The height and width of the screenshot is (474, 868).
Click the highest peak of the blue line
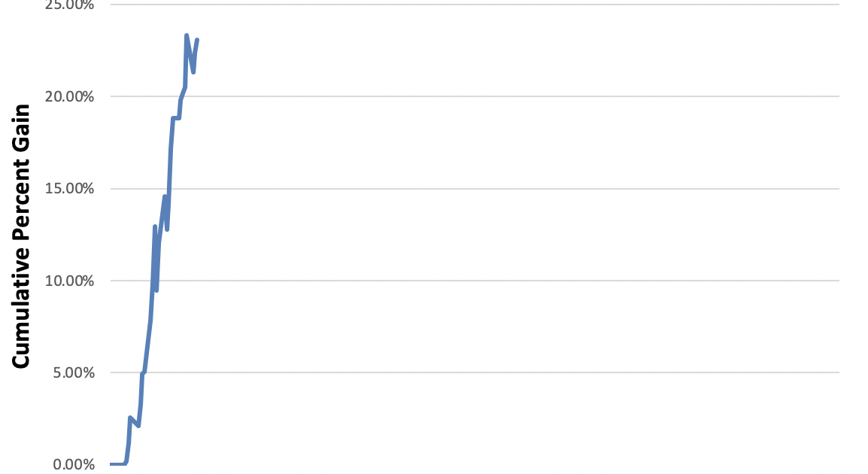coord(186,35)
